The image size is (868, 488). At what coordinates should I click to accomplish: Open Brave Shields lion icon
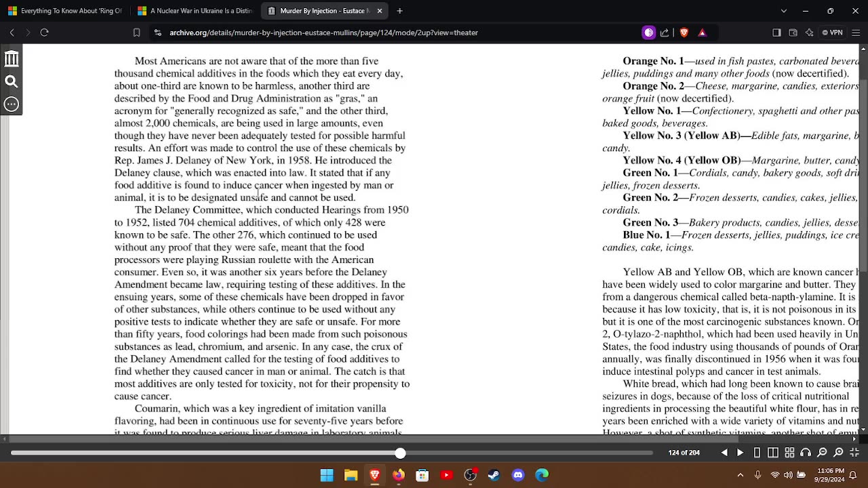(684, 33)
